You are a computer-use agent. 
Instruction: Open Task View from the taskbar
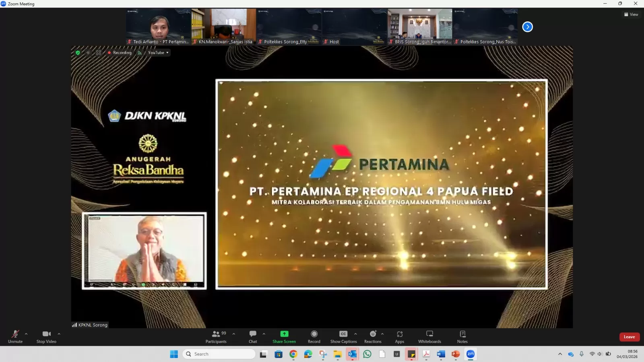click(x=263, y=354)
